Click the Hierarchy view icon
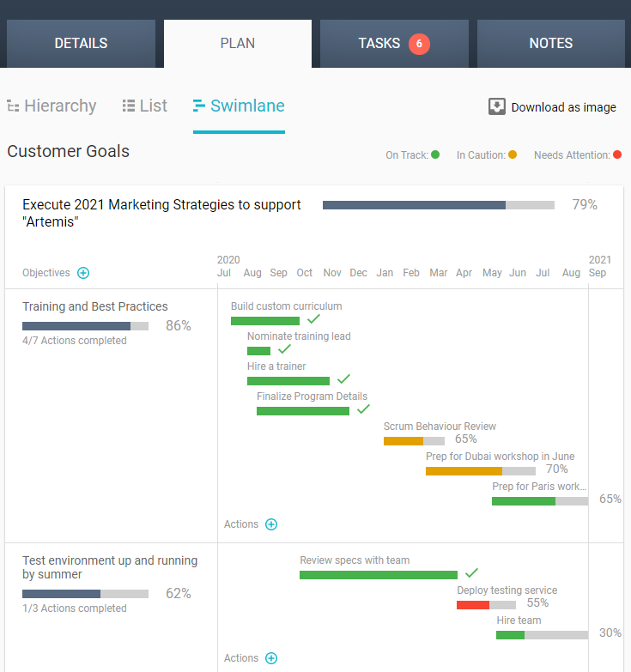 click(13, 106)
